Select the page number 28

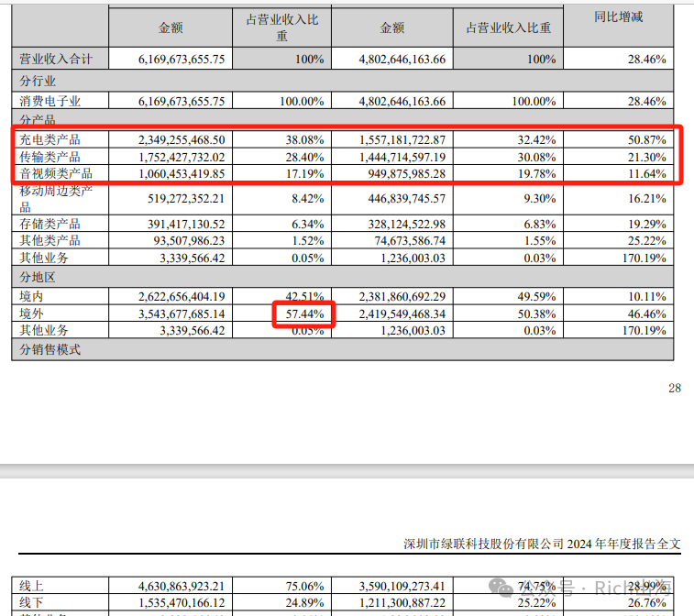675,388
